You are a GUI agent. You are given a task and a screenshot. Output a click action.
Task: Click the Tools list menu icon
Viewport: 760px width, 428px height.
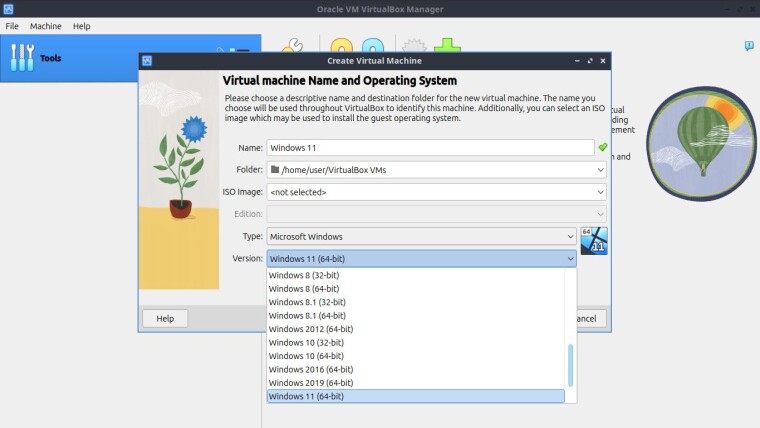tap(239, 50)
